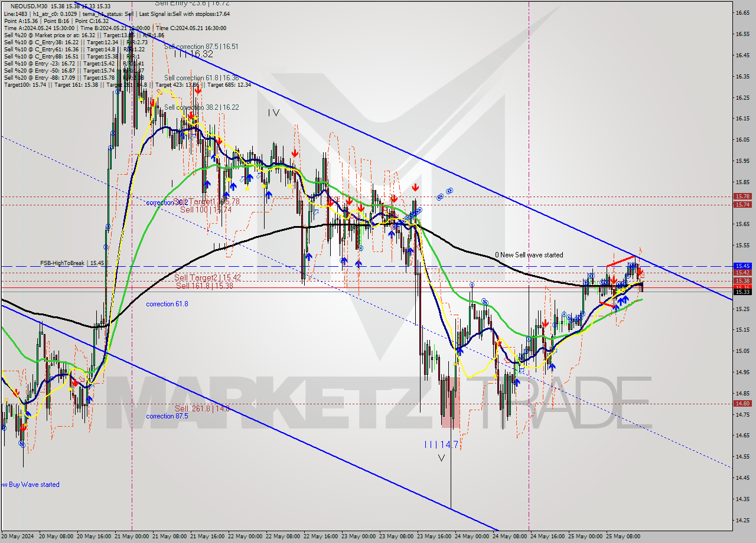Click the 16.65 price scale value
The image size is (756, 543).
(742, 12)
